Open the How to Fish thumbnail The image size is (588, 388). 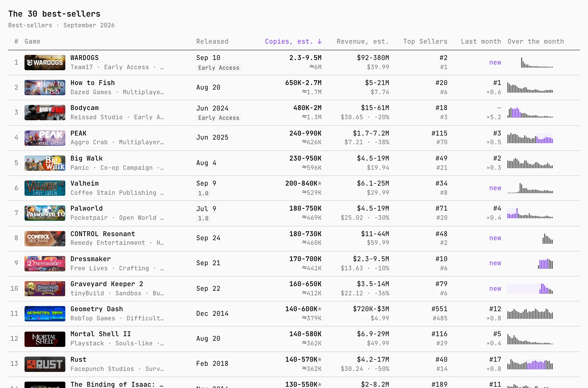tap(45, 87)
